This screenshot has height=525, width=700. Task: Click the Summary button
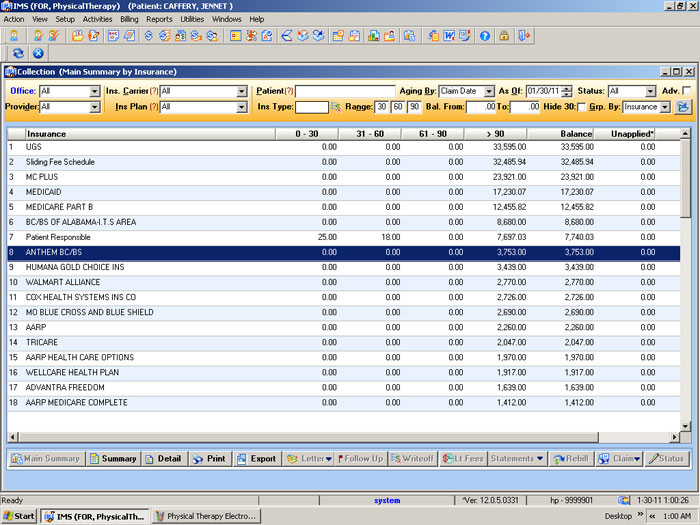(x=113, y=458)
